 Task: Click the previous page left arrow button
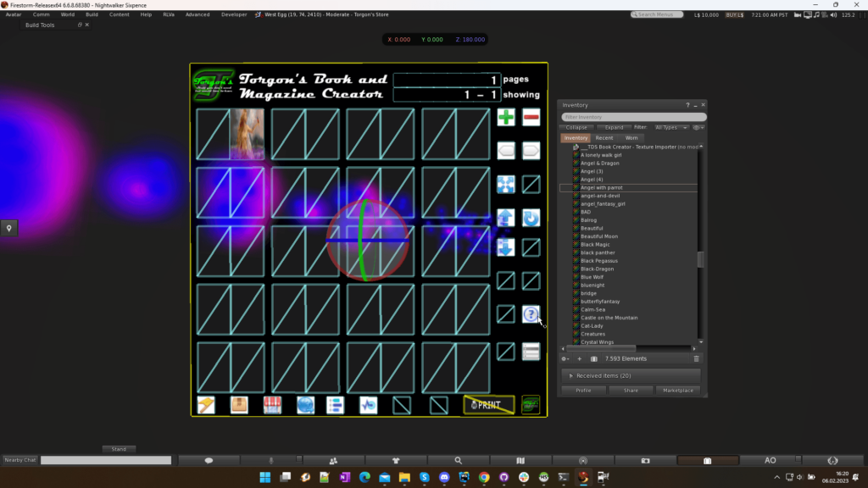tap(506, 151)
